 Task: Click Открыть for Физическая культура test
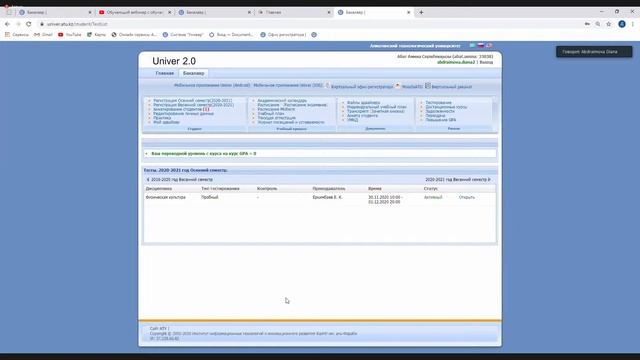(x=467, y=197)
